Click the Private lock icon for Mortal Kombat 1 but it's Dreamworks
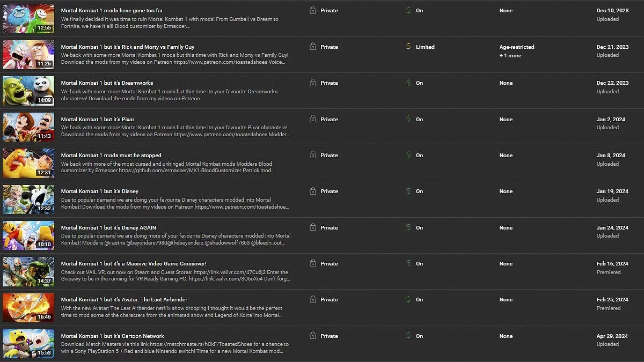 313,83
